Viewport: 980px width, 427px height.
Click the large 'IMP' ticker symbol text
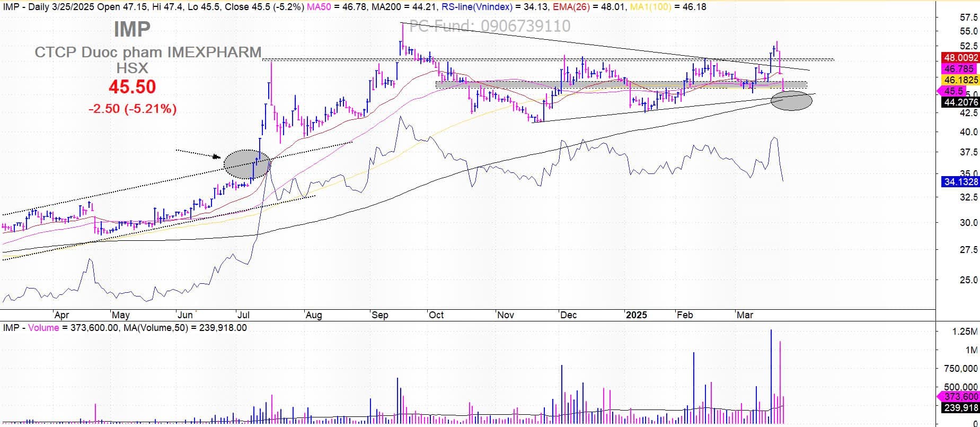tap(132, 29)
